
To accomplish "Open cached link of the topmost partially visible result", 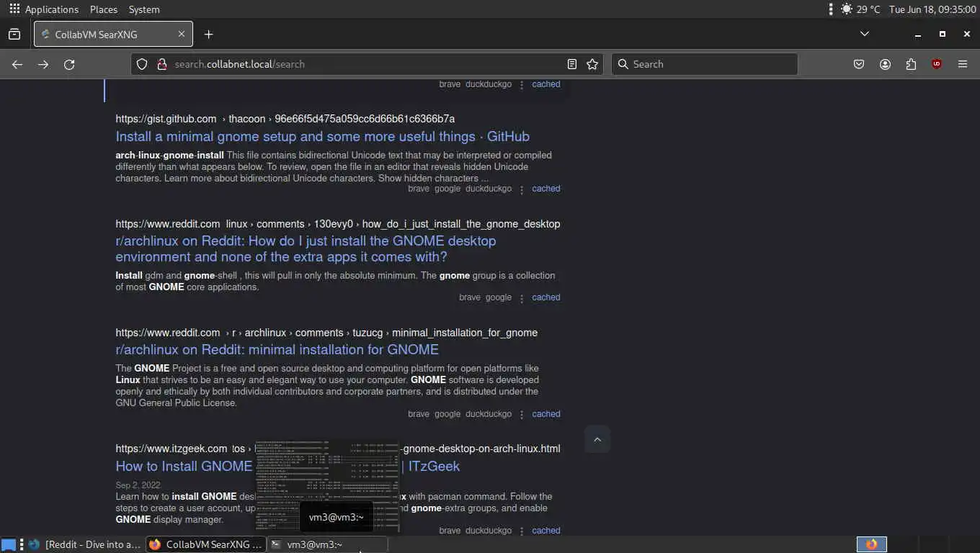I will (x=546, y=84).
